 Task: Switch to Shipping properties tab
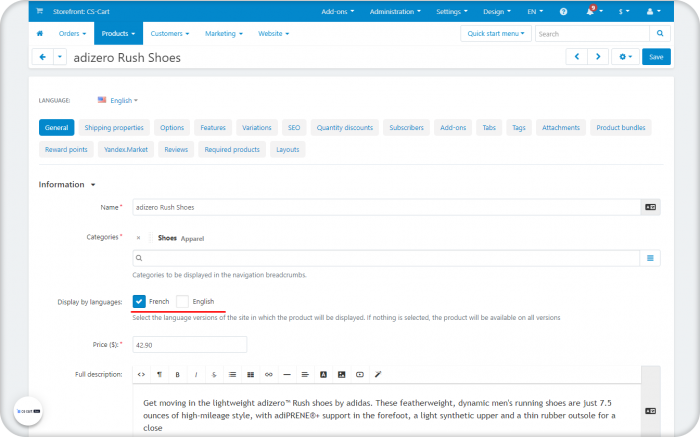(114, 128)
